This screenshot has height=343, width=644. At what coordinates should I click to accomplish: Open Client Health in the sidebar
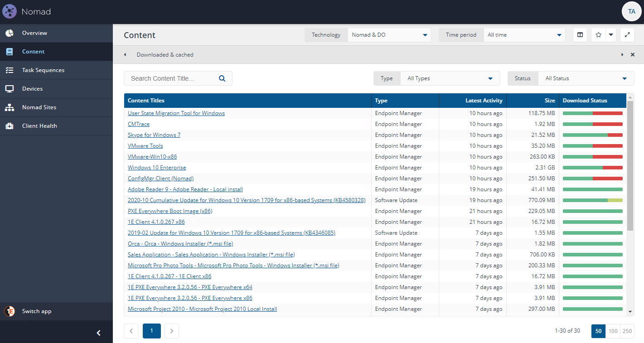[x=56, y=126]
